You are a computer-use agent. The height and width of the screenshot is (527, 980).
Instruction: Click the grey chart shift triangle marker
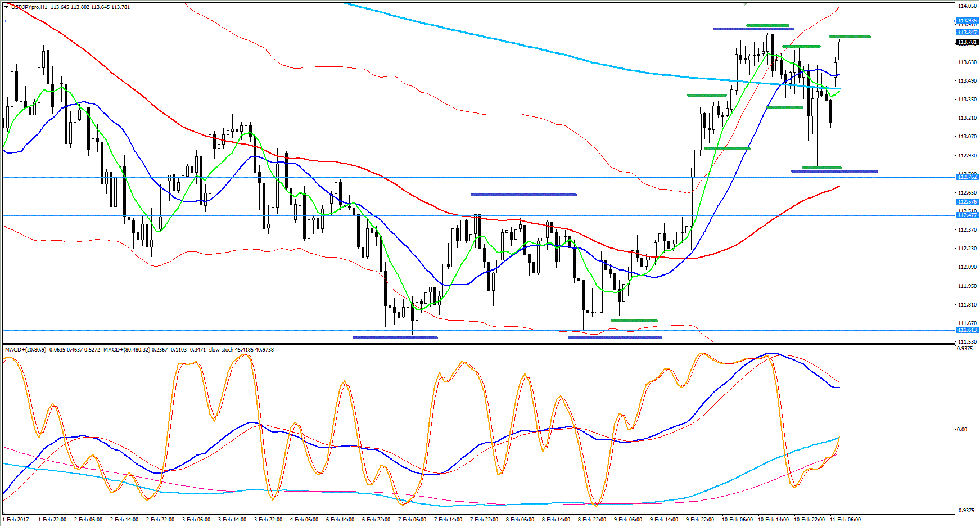744,3
